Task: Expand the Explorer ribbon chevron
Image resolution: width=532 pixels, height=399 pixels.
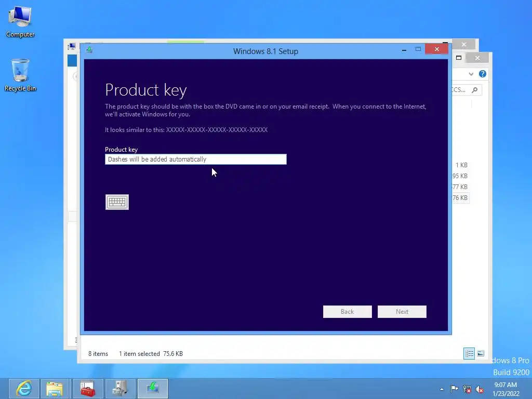Action: pyautogui.click(x=471, y=74)
